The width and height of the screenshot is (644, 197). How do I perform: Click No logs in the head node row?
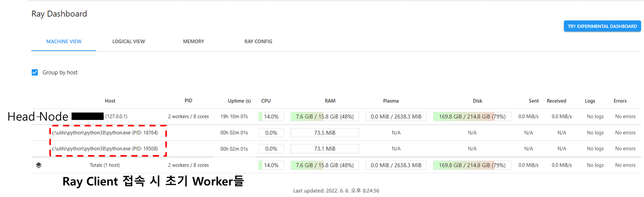point(595,117)
